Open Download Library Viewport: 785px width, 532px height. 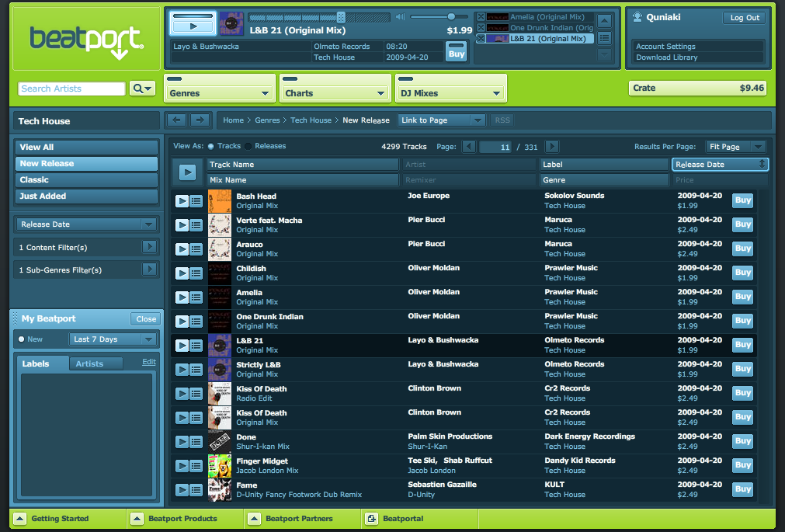coord(666,57)
